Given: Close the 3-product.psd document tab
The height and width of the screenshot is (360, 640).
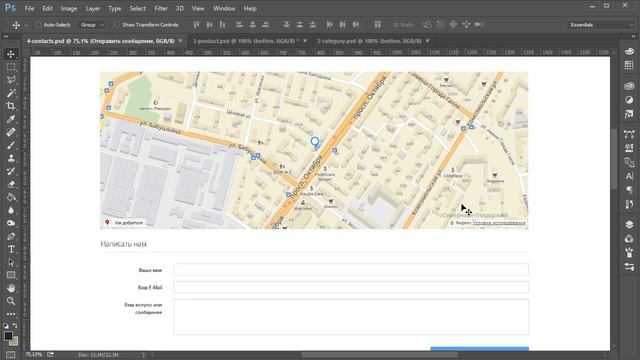Looking at the screenshot, I should 305,41.
